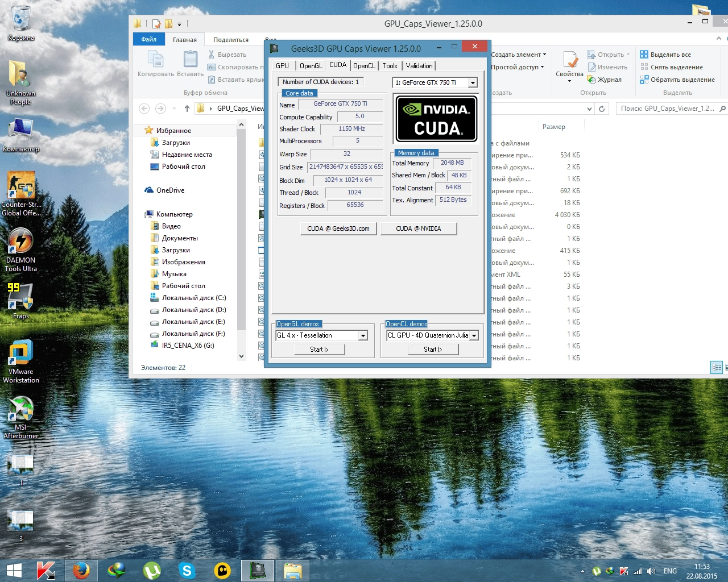Select the Главная ribbon tab in Explorer
Screen dimensions: 728x582
click(185, 40)
